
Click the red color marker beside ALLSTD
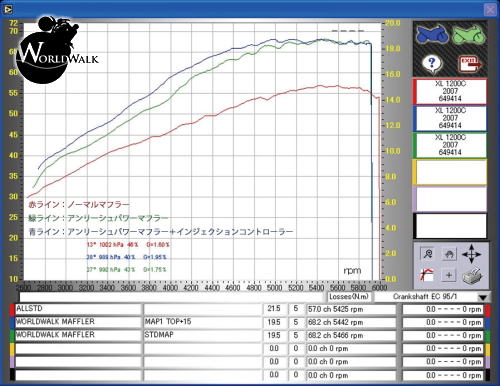tap(12, 309)
